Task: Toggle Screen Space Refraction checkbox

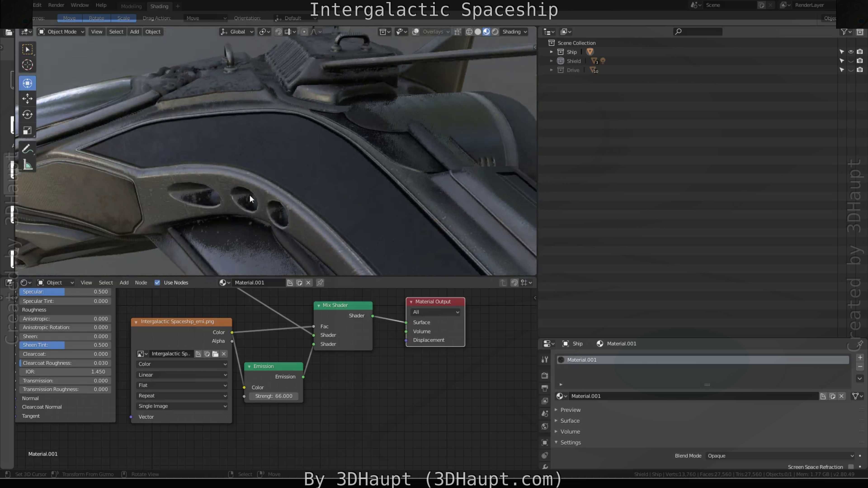Action: pos(851,467)
